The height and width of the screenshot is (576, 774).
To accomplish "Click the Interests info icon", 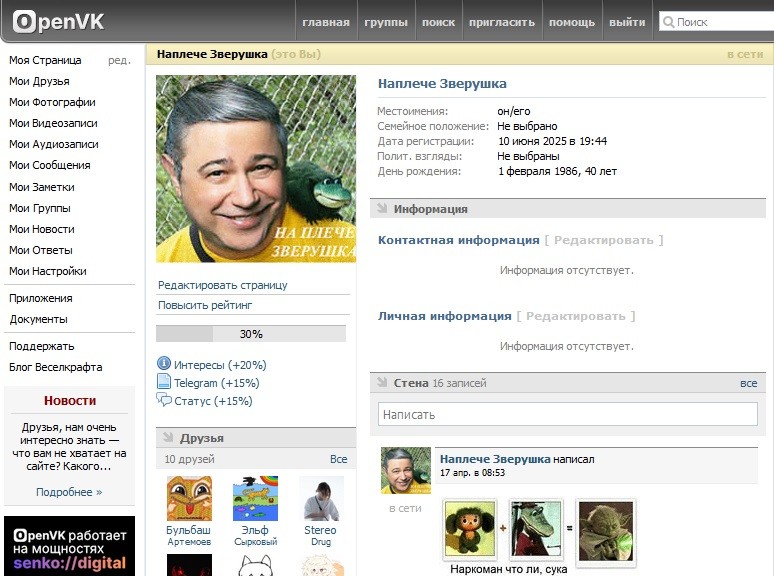I will tap(164, 364).
